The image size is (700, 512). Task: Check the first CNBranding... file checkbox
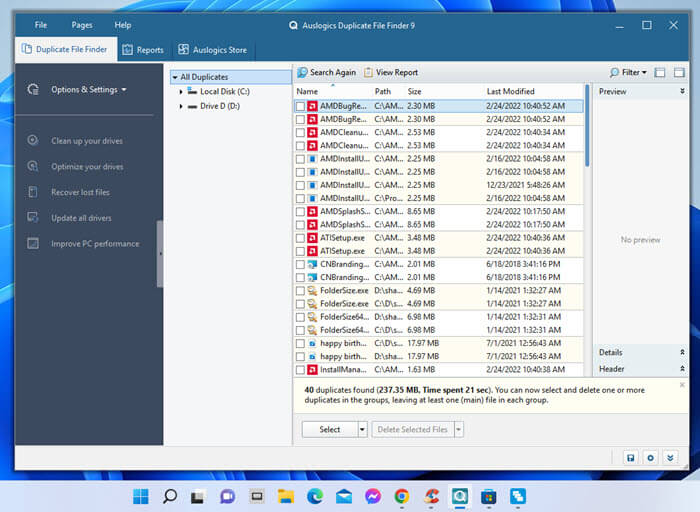(x=300, y=264)
